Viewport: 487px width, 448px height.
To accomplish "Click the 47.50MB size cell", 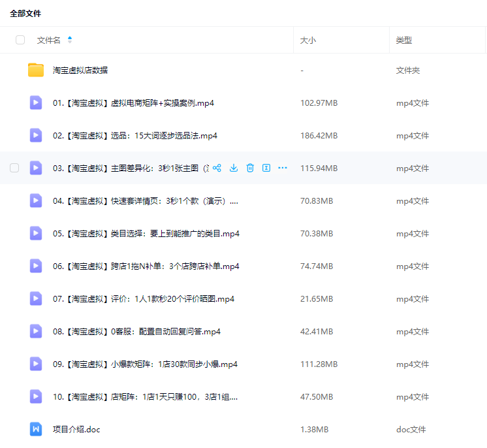I will tap(317, 396).
